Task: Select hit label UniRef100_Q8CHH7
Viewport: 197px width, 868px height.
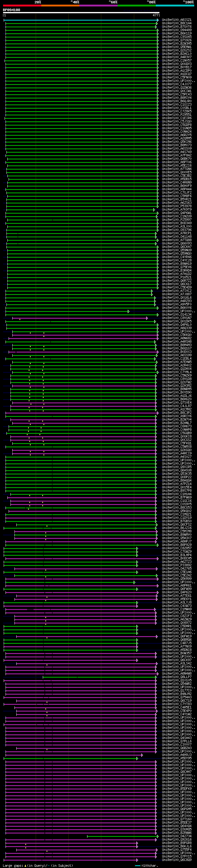Action: tap(176, 772)
